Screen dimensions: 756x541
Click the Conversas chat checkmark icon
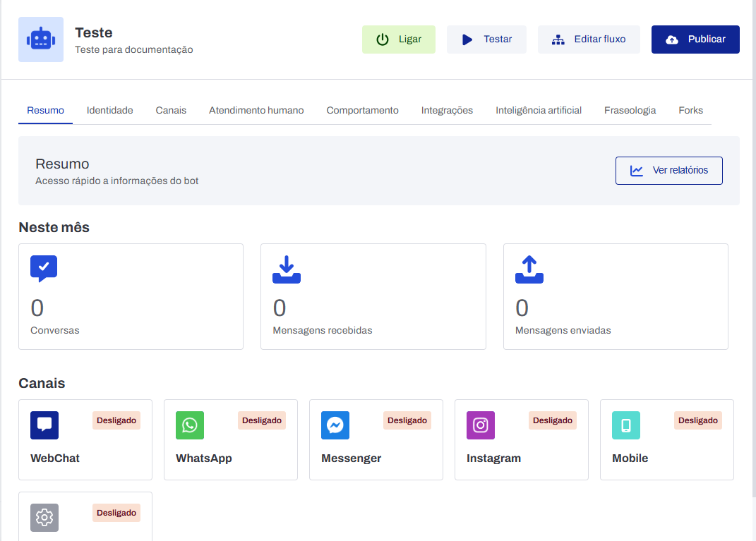point(44,269)
